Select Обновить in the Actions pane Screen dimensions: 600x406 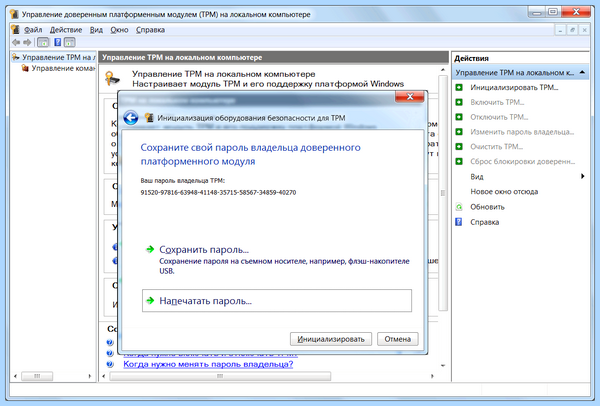pos(487,207)
